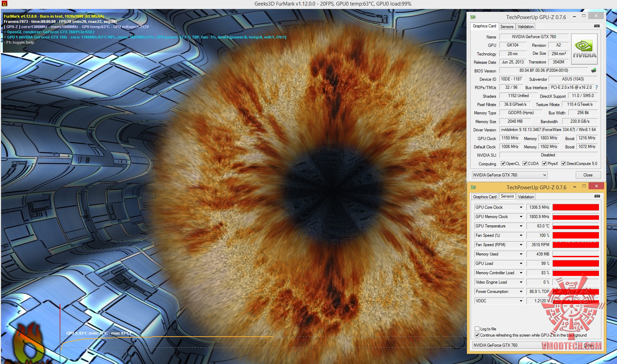Click the Memory Type field GDDR5 (Hynix)
The image size is (617, 364).
520,113
